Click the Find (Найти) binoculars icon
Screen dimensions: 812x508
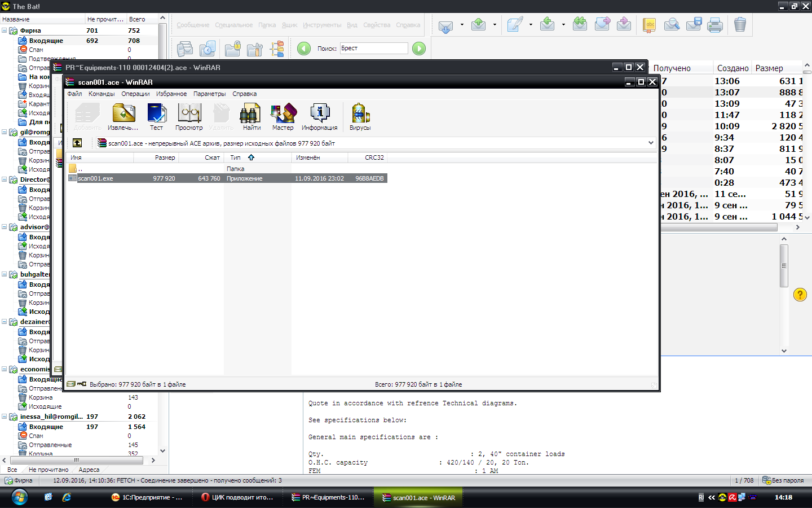[251, 116]
